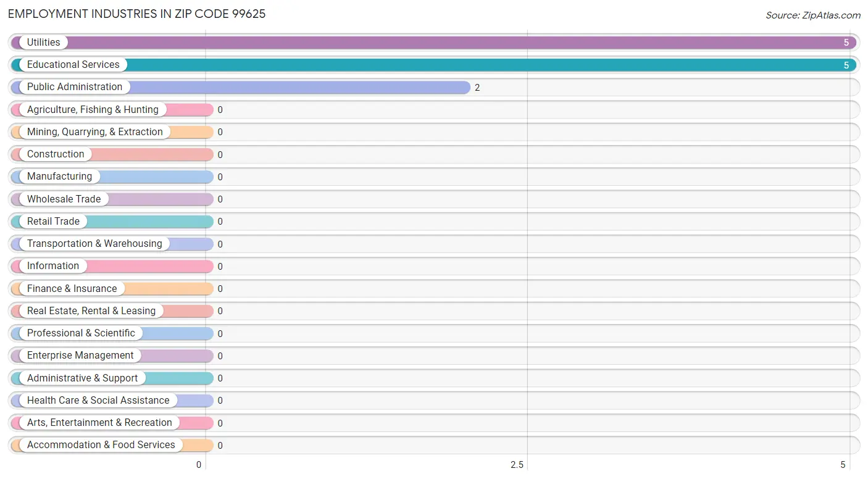Screen dimensions: 868x479
Task: Click the Manufacturing label
Action: 59,177
